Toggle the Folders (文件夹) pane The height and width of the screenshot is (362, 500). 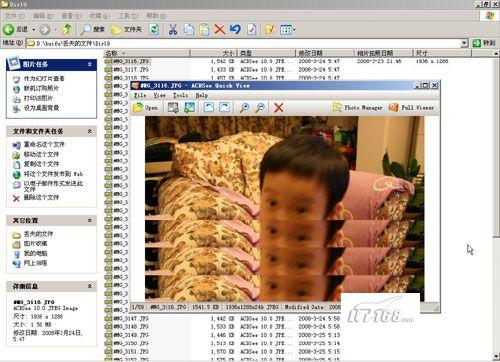tap(126, 30)
